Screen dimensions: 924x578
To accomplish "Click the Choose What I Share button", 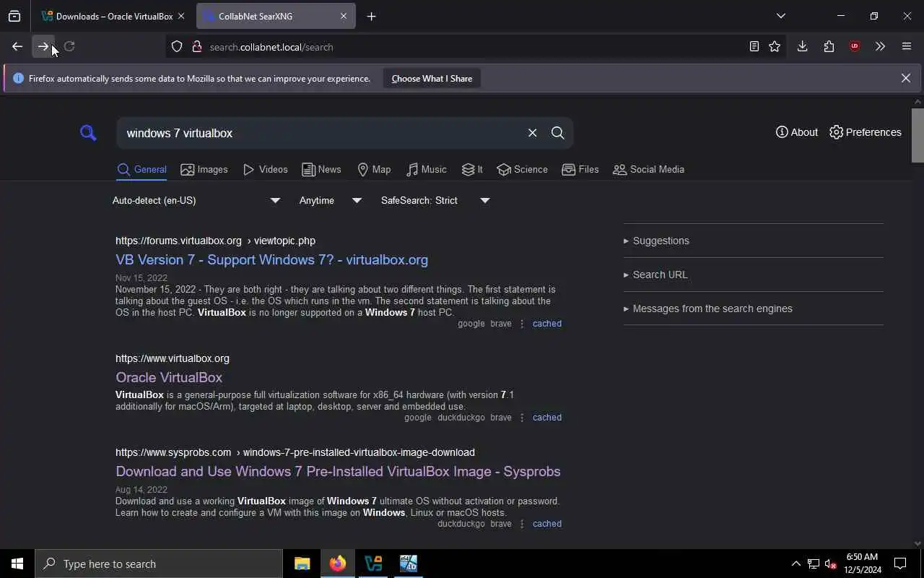I will [x=432, y=78].
